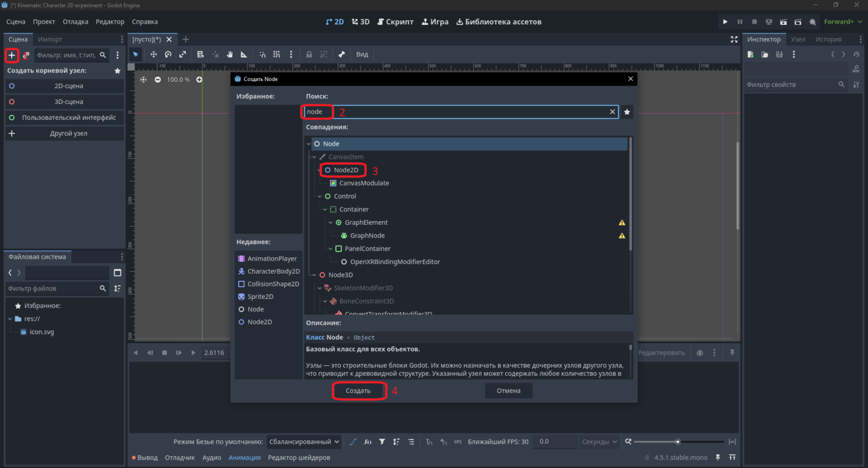Open Inspector object history icon
Screen dimensions: 868x468
[x=857, y=54]
